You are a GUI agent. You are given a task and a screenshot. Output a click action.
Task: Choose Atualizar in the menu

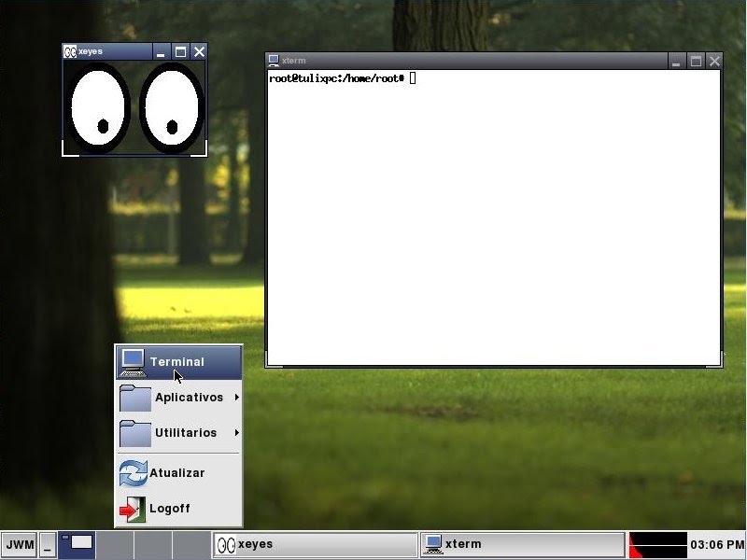[178, 473]
